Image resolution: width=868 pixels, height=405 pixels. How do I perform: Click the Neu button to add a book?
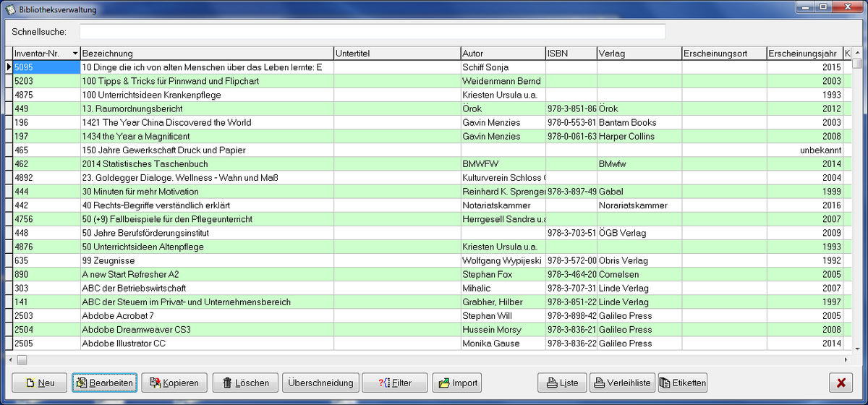[40, 383]
